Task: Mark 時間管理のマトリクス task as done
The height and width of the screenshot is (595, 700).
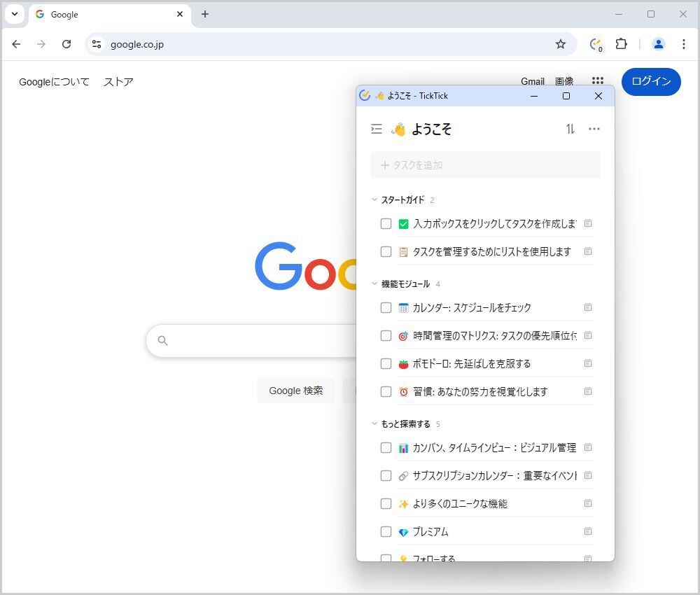Action: click(x=386, y=336)
